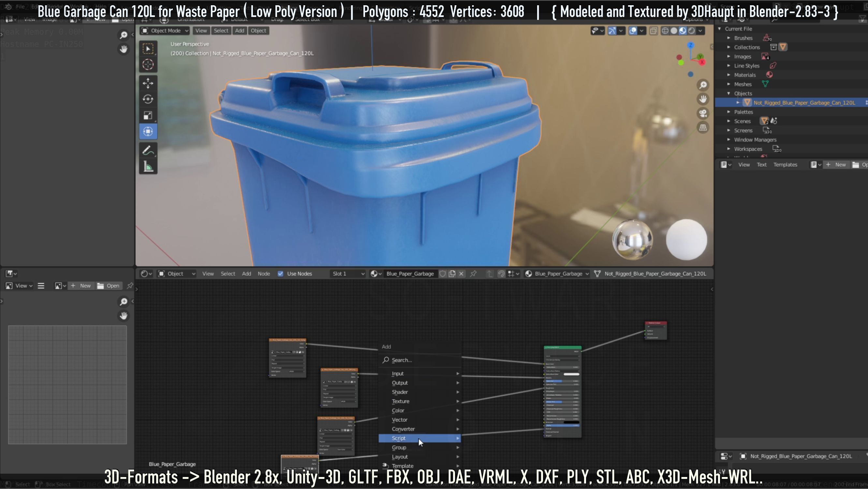
Task: Switch to Wireframe viewport shading
Action: [665, 31]
